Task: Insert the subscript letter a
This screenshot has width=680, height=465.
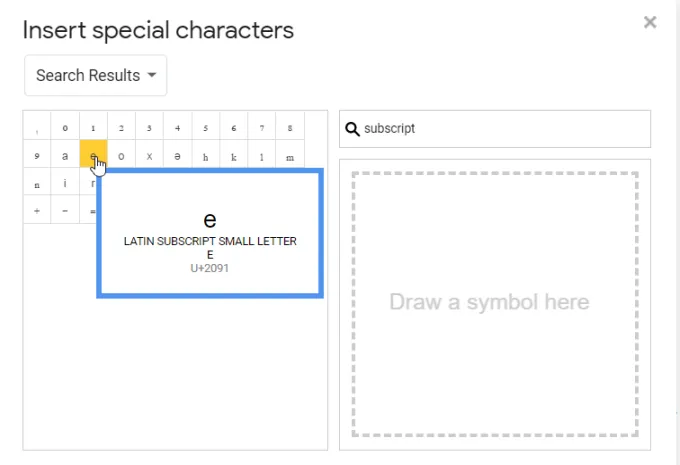Action: (65, 156)
